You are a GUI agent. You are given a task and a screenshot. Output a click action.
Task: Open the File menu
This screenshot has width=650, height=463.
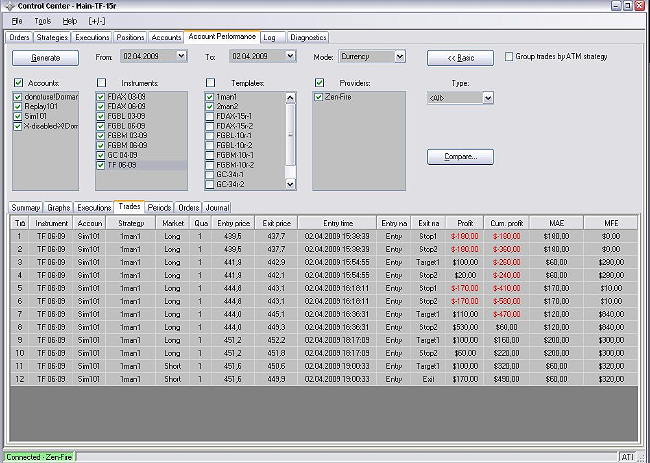pyautogui.click(x=15, y=20)
